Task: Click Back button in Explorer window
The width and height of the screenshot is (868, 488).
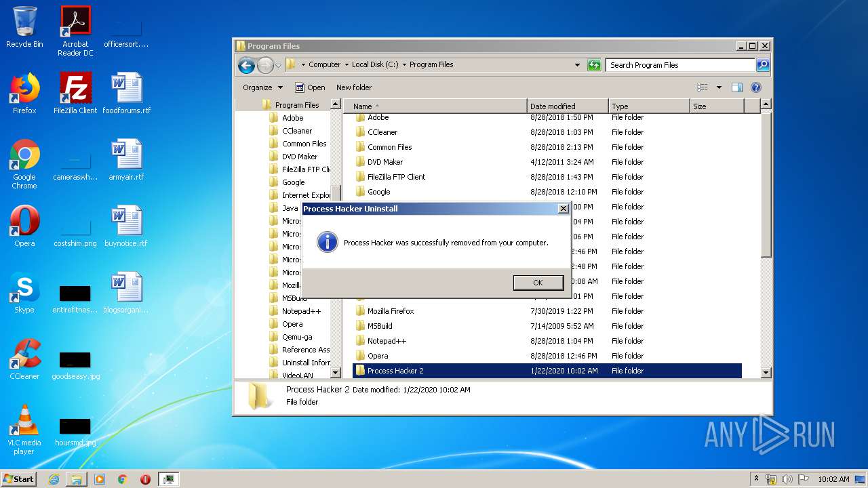Action: click(246, 65)
